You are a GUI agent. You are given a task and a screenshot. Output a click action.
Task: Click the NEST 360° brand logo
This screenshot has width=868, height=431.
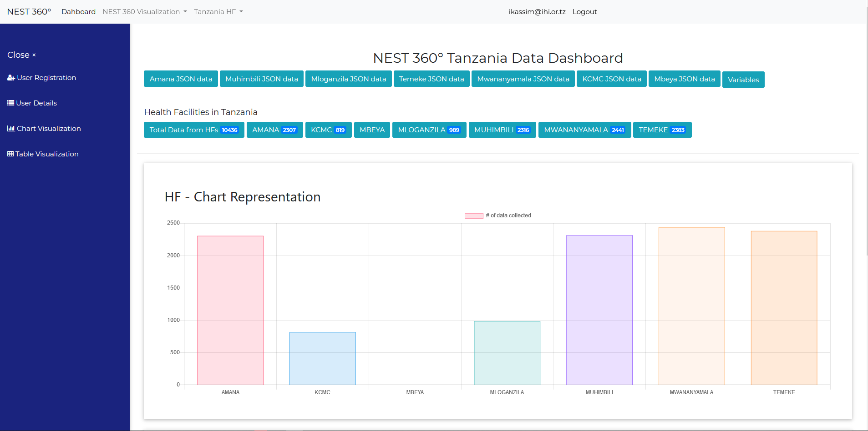(x=29, y=12)
